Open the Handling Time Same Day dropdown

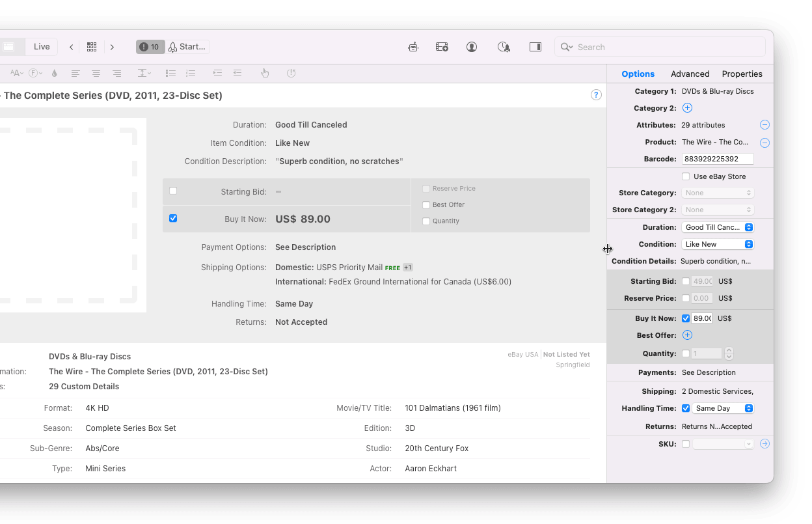(723, 408)
